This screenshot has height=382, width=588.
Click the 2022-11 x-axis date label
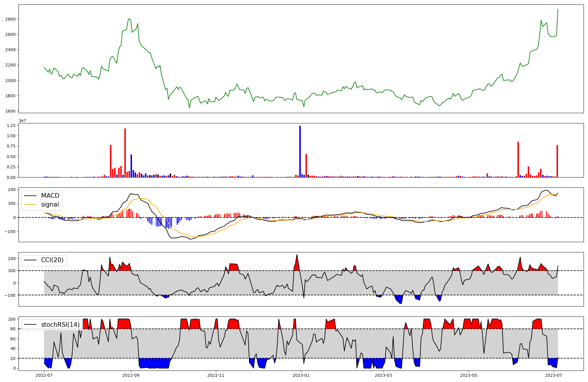pyautogui.click(x=216, y=375)
